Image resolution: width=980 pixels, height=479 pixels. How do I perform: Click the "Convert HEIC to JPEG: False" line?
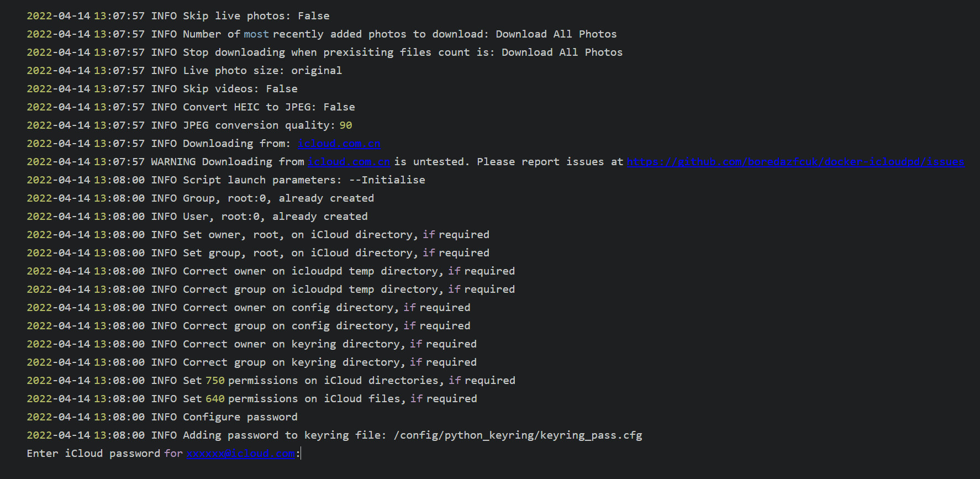point(268,107)
